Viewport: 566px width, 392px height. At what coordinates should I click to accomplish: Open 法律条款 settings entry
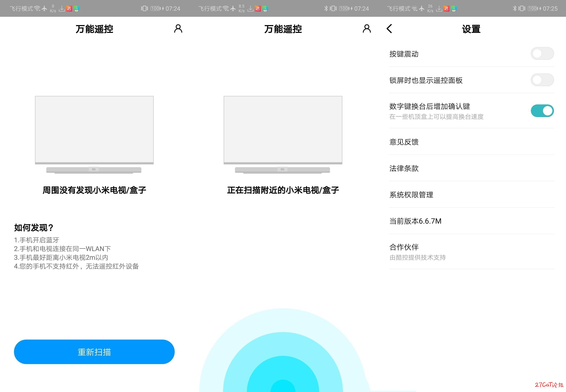click(x=471, y=168)
